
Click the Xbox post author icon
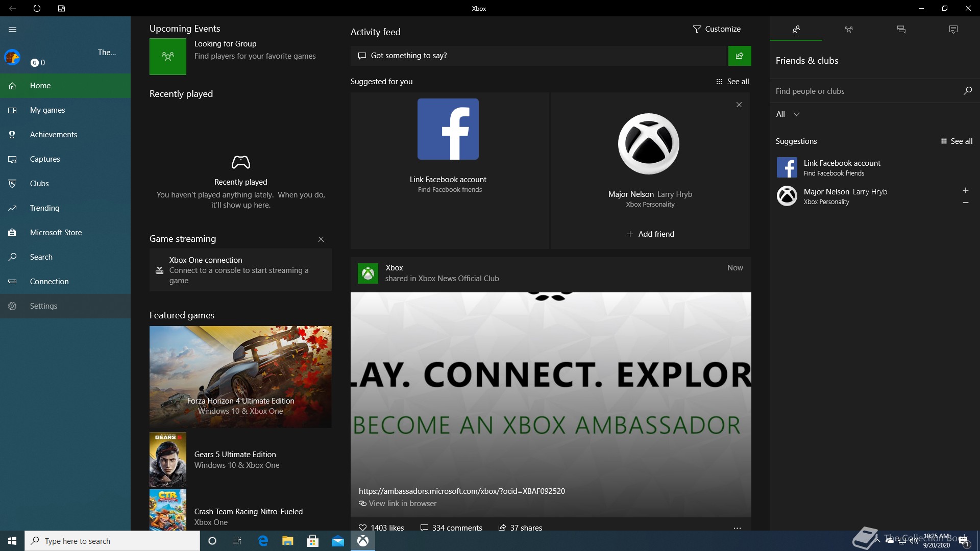pyautogui.click(x=368, y=273)
